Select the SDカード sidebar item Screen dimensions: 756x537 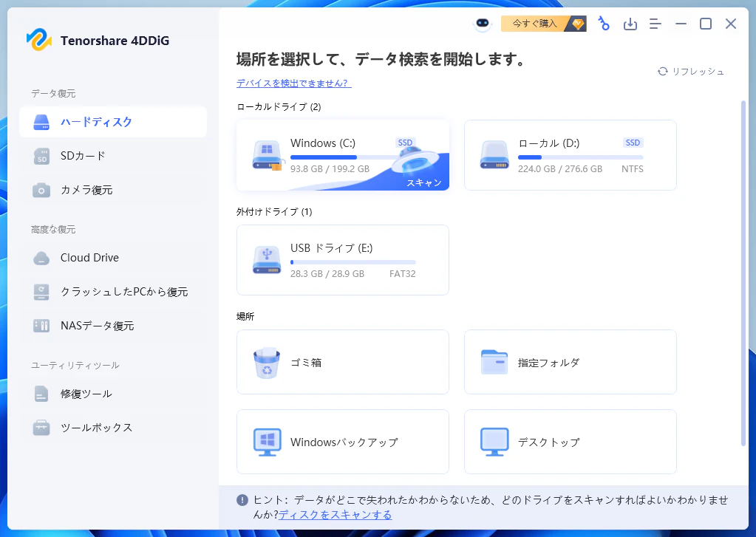(113, 156)
